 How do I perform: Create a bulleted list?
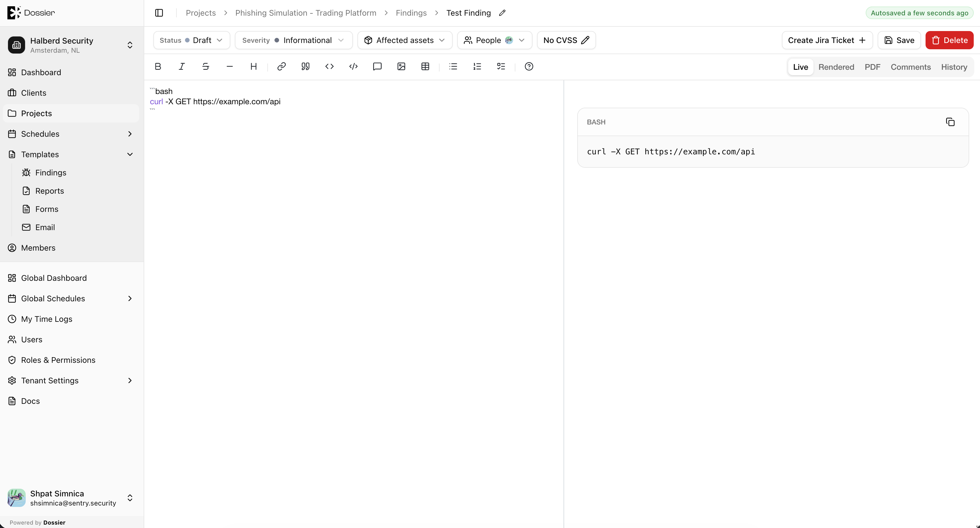coord(453,67)
